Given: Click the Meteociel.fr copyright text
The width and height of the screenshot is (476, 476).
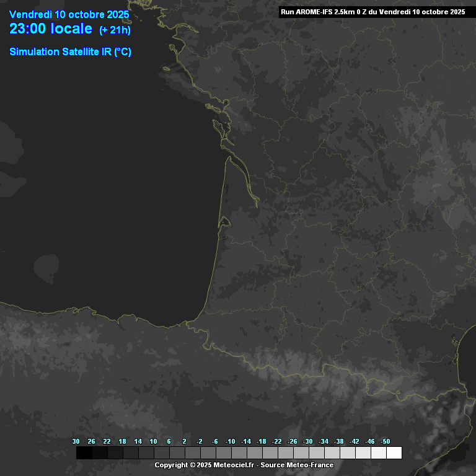Looking at the screenshot, I should pyautogui.click(x=205, y=465).
